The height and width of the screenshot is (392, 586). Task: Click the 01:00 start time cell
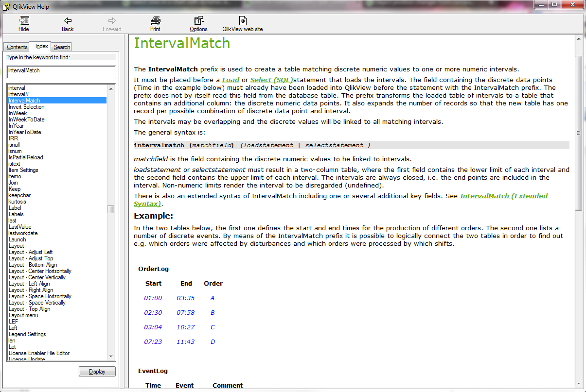(x=153, y=298)
